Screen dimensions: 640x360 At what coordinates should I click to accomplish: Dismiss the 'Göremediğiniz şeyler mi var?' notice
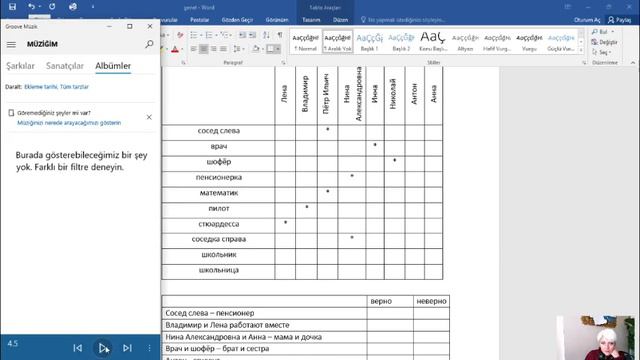[149, 117]
